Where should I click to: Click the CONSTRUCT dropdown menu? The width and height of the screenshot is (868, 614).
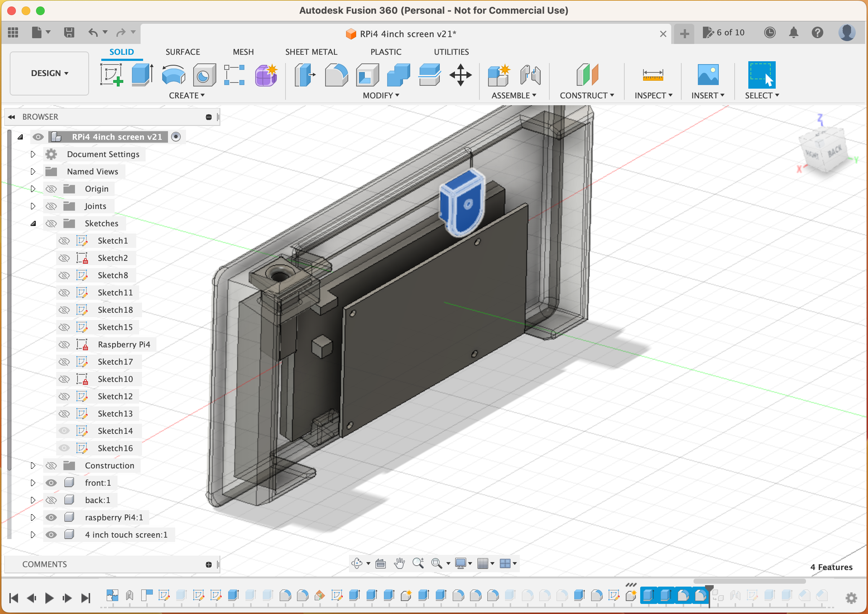[x=587, y=95]
